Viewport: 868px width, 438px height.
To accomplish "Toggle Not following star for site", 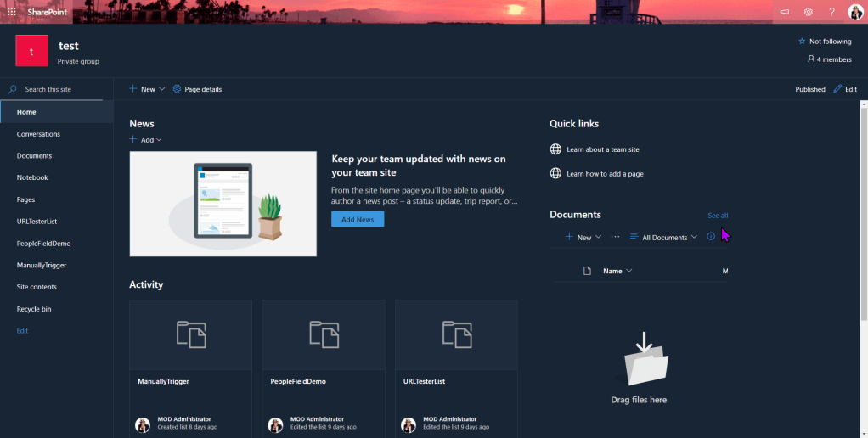I will click(802, 42).
